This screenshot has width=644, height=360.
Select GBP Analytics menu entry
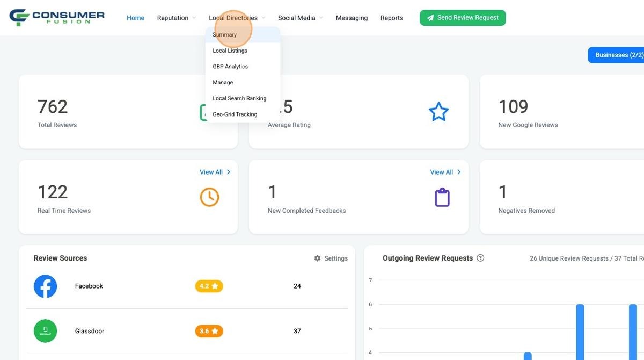(x=243, y=67)
